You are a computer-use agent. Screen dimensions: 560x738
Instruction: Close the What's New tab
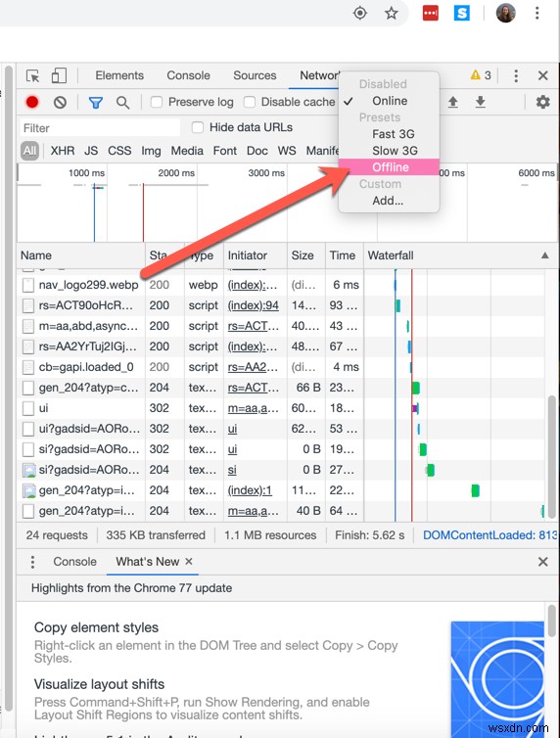(188, 561)
